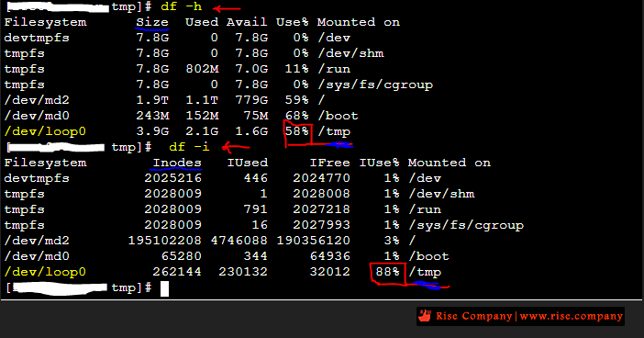
Task: Click the 'df -i' command text
Action: [x=189, y=147]
